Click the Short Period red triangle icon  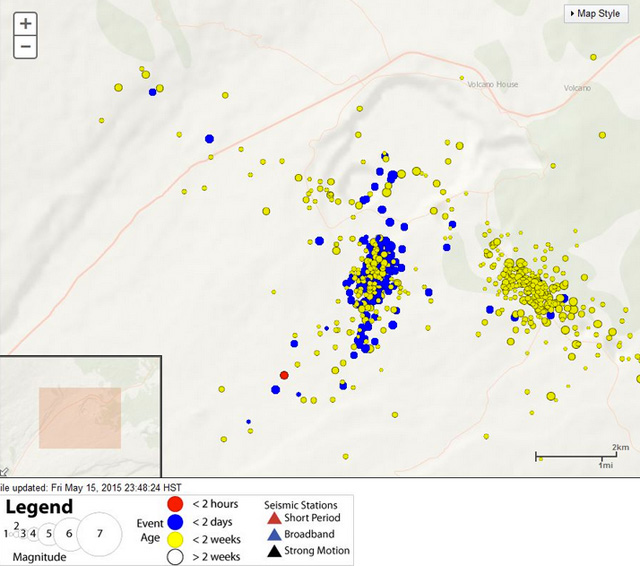(x=274, y=518)
